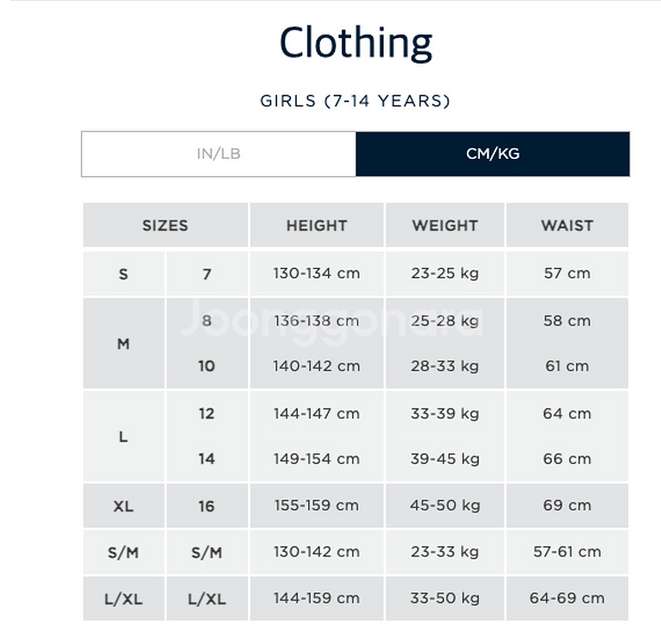Image resolution: width=661 pixels, height=644 pixels.
Task: Select the S size row label
Action: pyautogui.click(x=124, y=274)
